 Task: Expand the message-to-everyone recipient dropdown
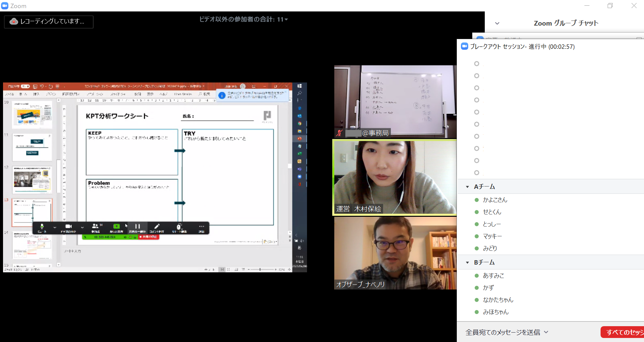pos(546,332)
